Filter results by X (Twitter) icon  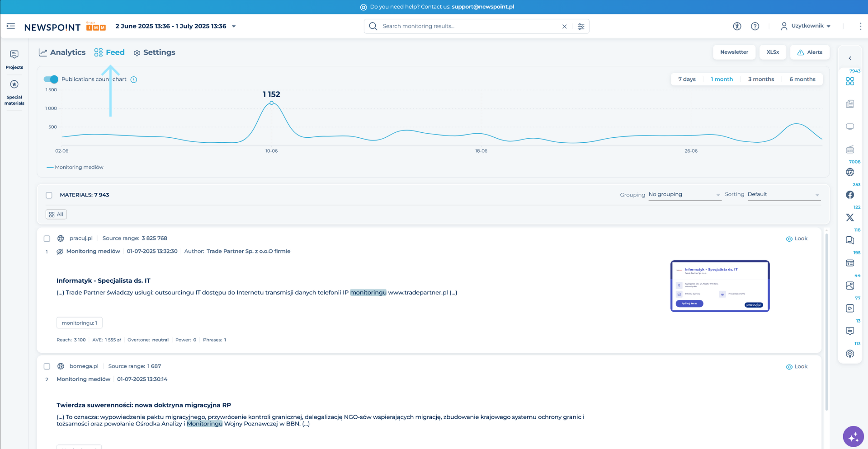[x=850, y=217]
